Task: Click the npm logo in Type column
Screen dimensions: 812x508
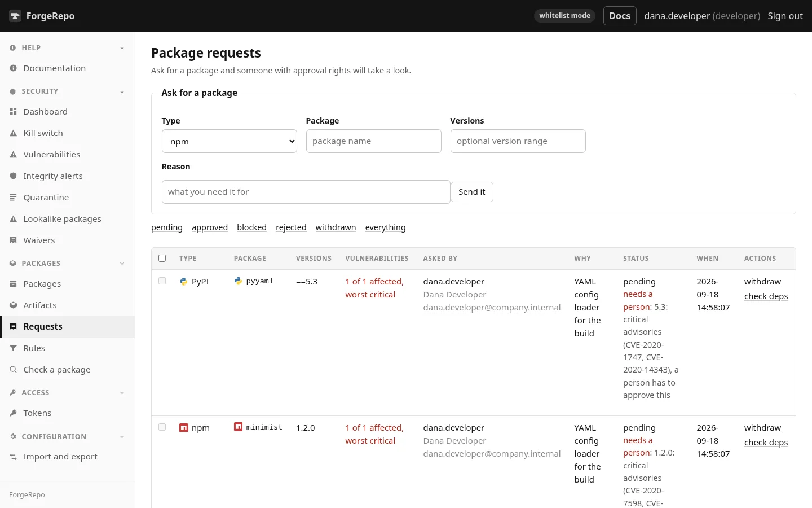Action: [183, 427]
